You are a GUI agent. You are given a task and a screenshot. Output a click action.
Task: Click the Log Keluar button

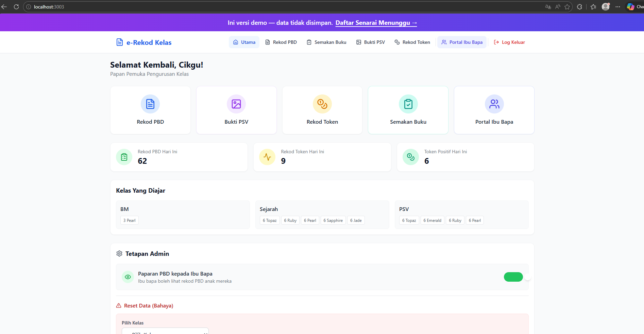(509, 42)
